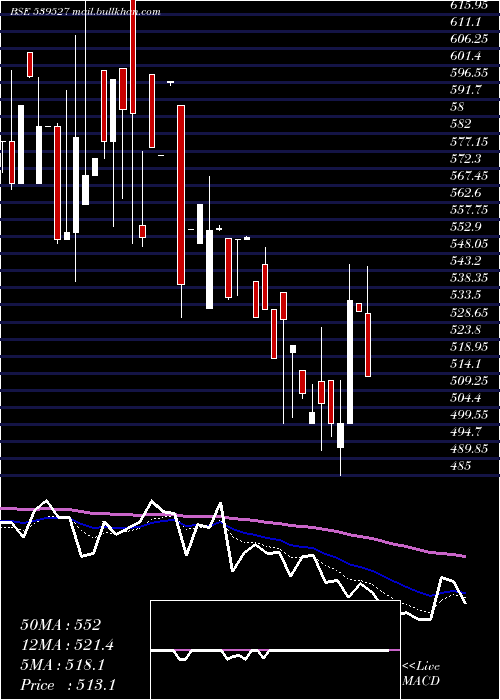Click inside the MACD histogram box
The height and width of the screenshot is (700, 500).
coord(275,650)
